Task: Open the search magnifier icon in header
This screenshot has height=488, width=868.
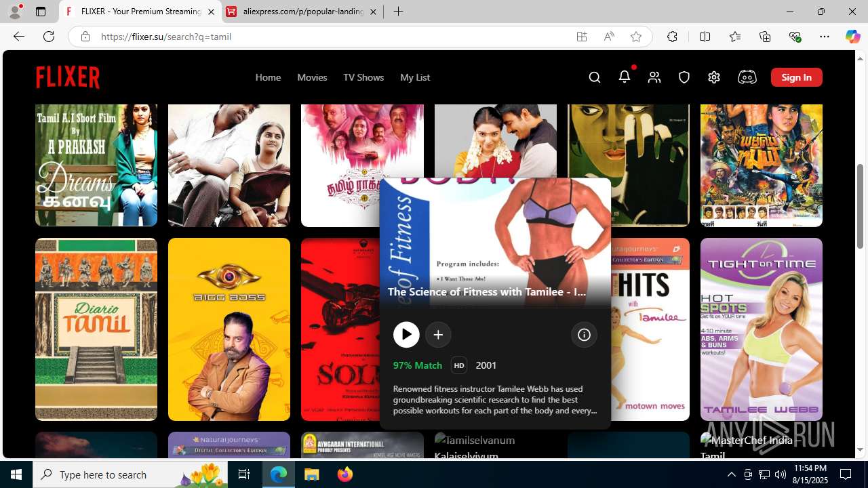Action: [595, 77]
